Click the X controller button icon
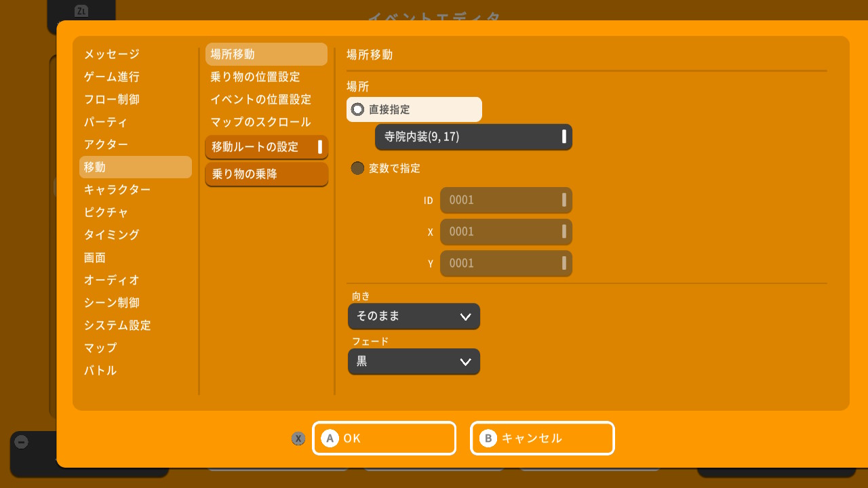This screenshot has height=488, width=868. coord(298,439)
